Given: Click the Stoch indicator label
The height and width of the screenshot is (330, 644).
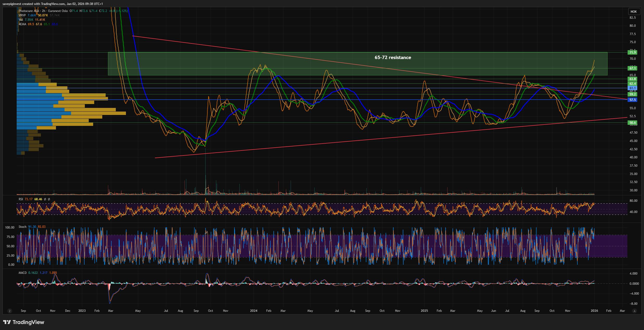Looking at the screenshot, I should [22, 227].
